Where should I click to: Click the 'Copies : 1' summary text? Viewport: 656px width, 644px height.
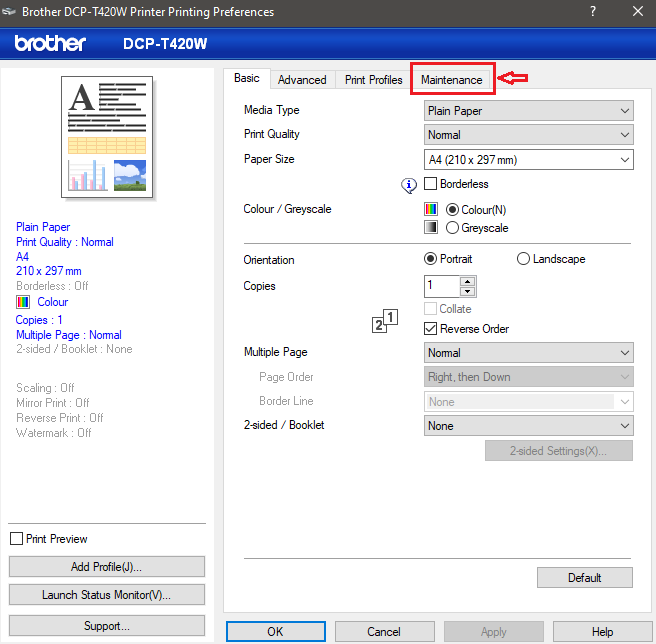click(x=39, y=320)
